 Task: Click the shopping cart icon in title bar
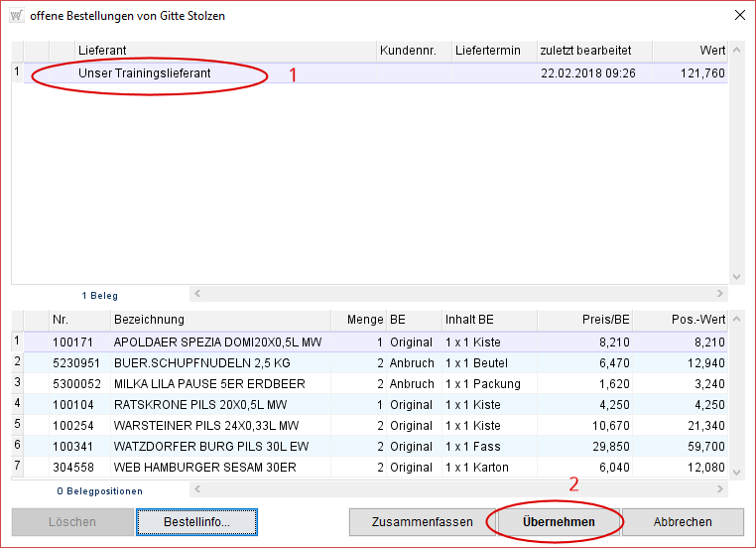coord(16,15)
